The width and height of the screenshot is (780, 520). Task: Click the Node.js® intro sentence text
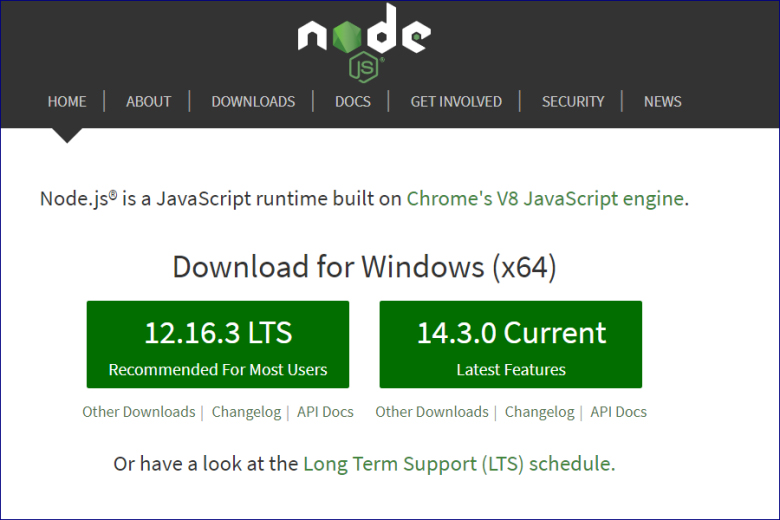point(220,198)
